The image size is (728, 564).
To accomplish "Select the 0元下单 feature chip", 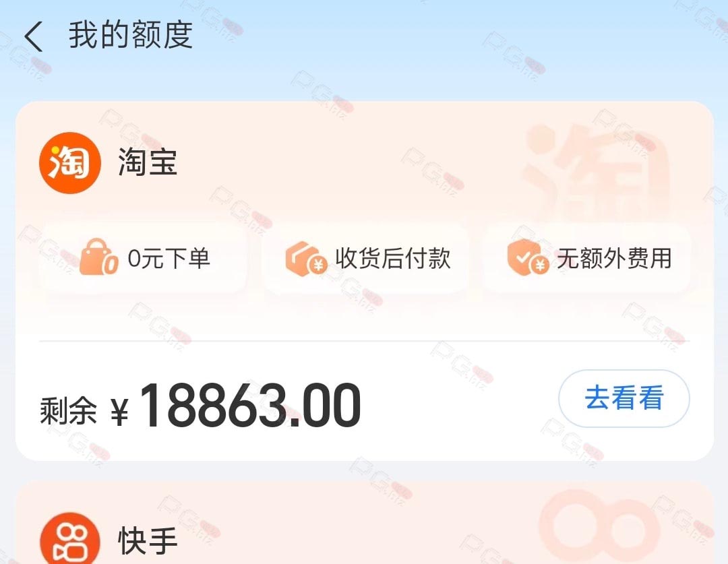I will coord(144,258).
